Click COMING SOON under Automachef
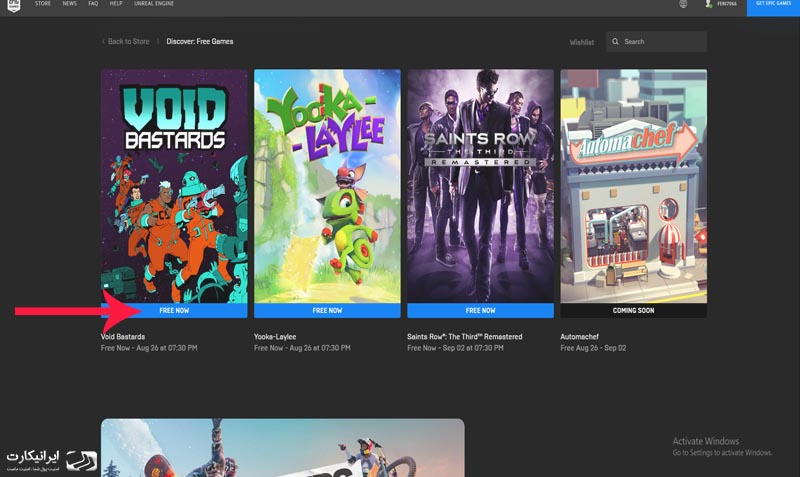The image size is (800, 477). 633,310
